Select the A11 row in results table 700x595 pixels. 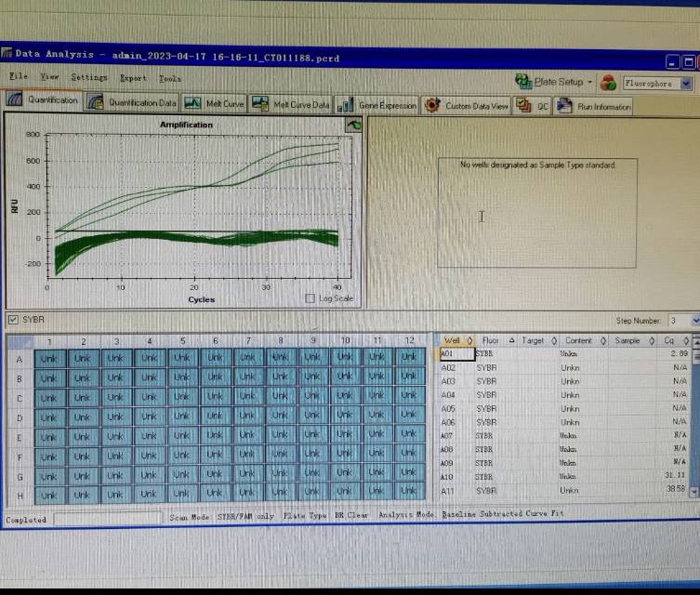564,490
